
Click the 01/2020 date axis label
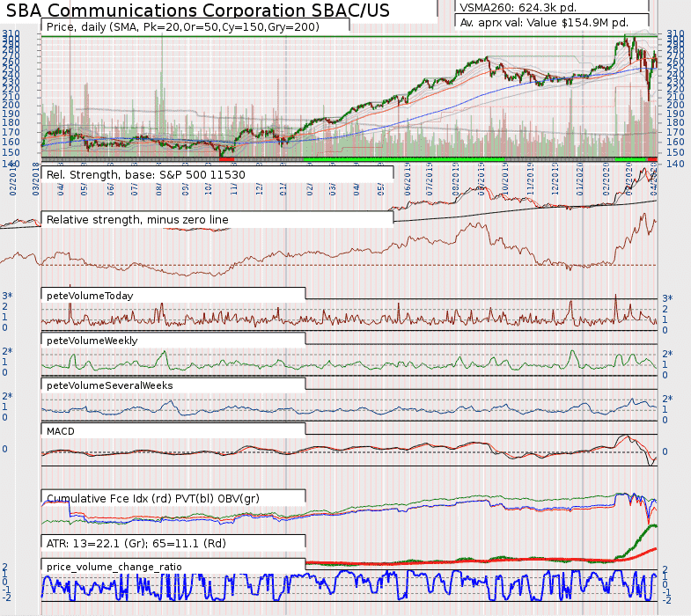point(581,180)
